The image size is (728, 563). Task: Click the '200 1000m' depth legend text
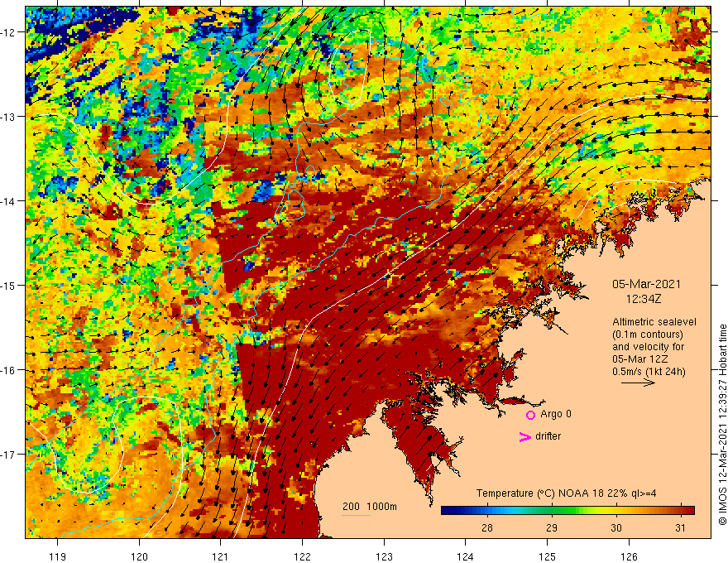coord(370,507)
